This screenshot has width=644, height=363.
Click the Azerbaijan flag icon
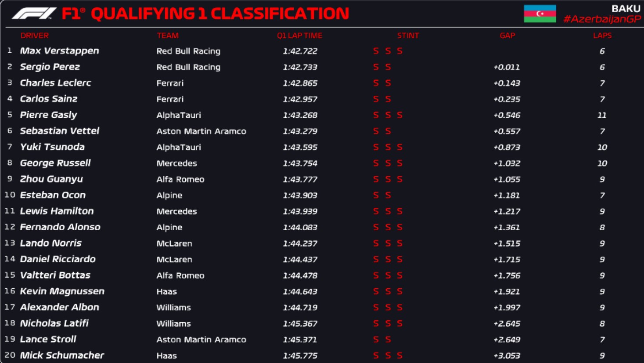coord(540,14)
